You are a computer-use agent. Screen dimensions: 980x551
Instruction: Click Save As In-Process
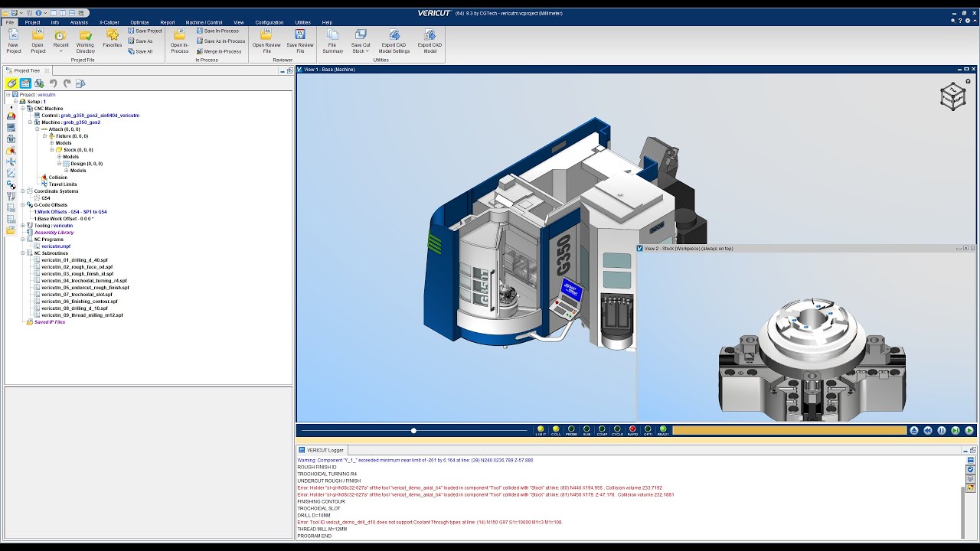pos(221,41)
